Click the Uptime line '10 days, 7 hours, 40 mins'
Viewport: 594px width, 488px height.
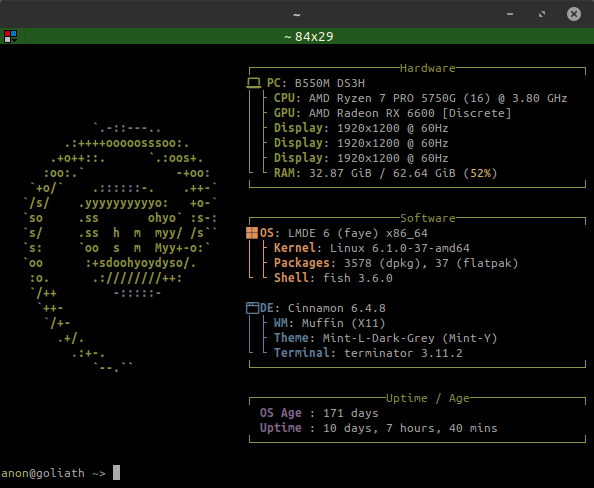pos(378,428)
